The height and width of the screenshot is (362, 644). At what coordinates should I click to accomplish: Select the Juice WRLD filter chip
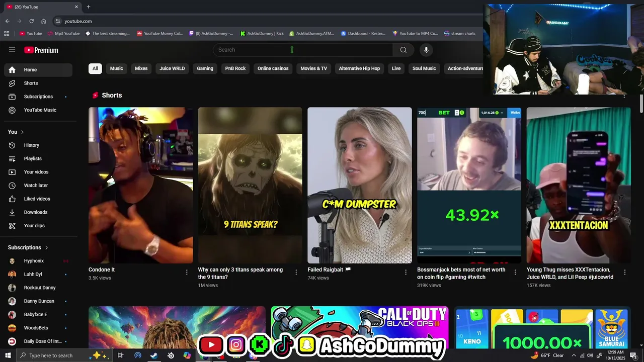(172, 68)
